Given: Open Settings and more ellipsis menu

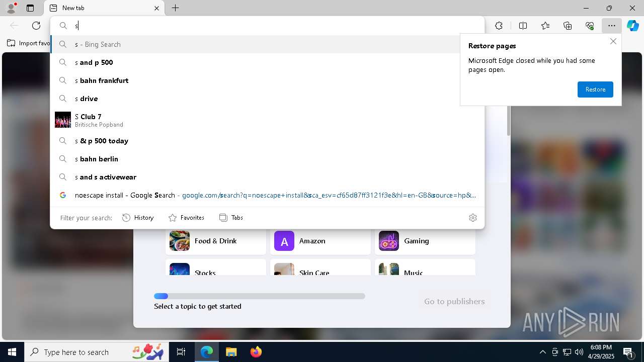Looking at the screenshot, I should pyautogui.click(x=612, y=26).
